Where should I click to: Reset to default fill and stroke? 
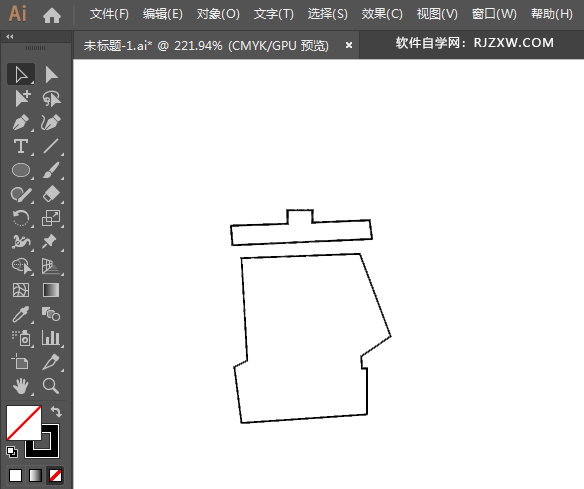click(12, 452)
